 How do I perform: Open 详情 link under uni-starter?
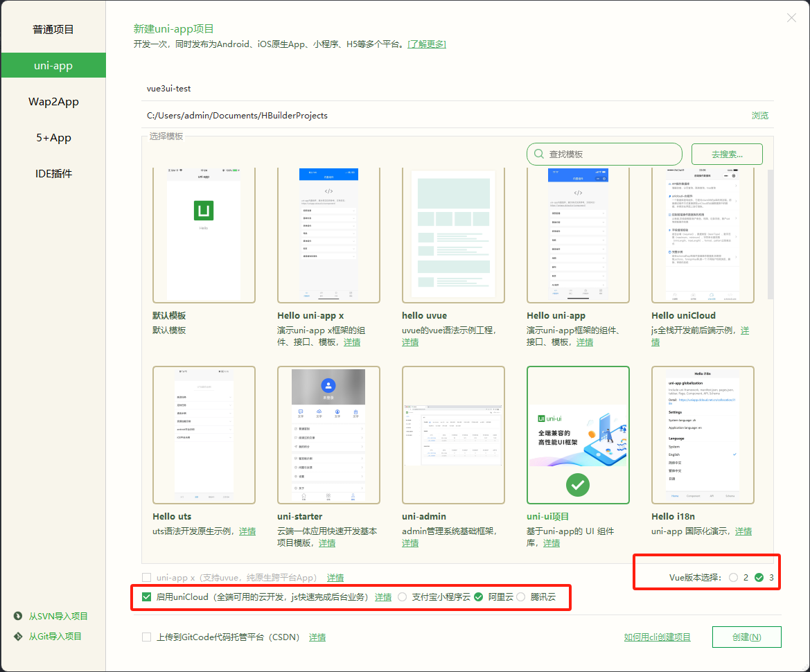pos(327,543)
